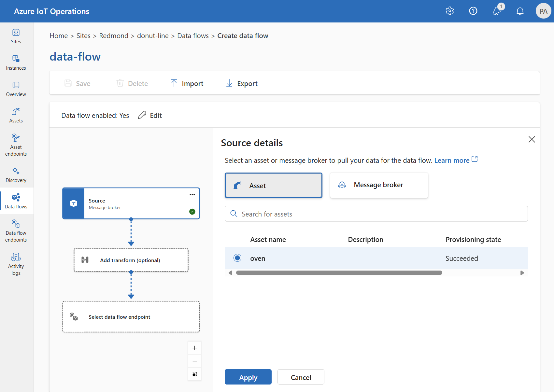Open Asset endpoints from the sidebar
Image resolution: width=554 pixels, height=392 pixels.
pos(16,144)
